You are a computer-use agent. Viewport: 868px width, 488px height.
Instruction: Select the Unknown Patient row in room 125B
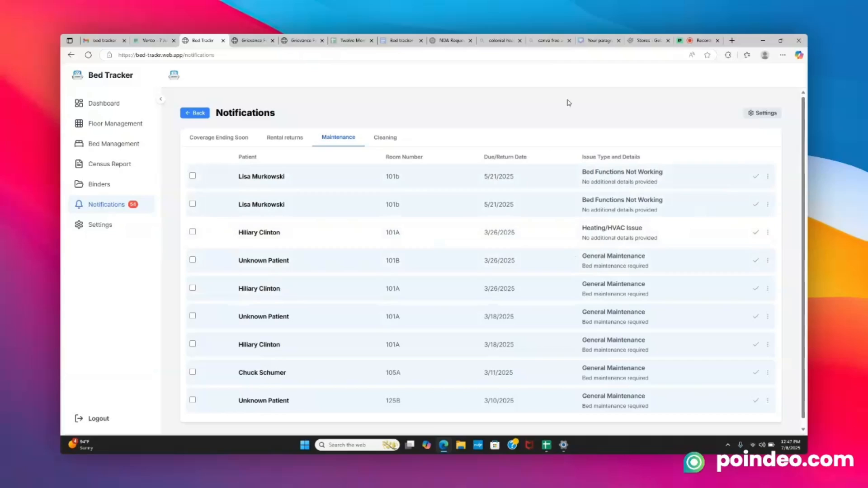[193, 399]
